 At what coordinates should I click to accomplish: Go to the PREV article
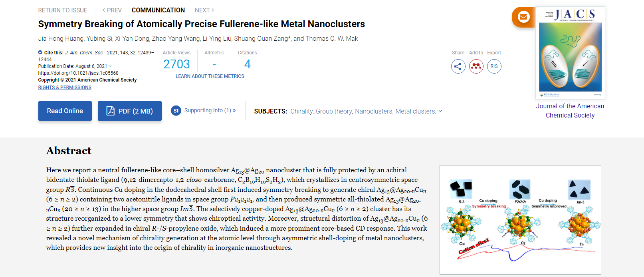pyautogui.click(x=112, y=10)
